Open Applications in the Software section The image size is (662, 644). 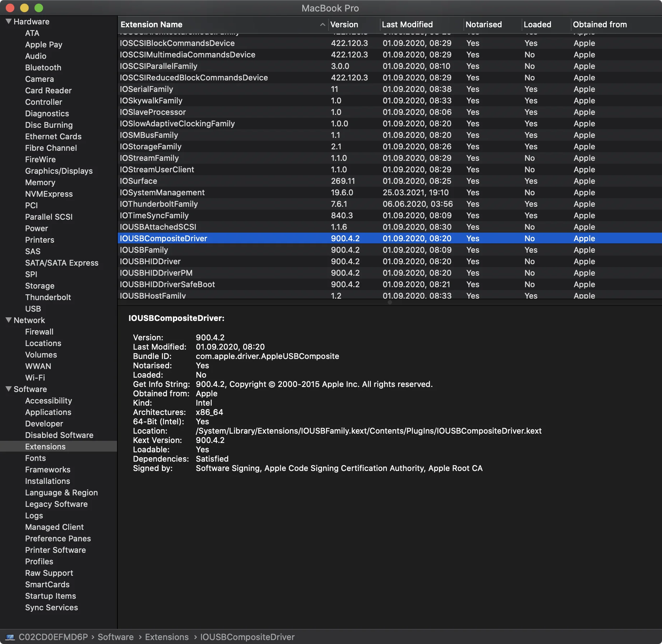click(x=48, y=412)
